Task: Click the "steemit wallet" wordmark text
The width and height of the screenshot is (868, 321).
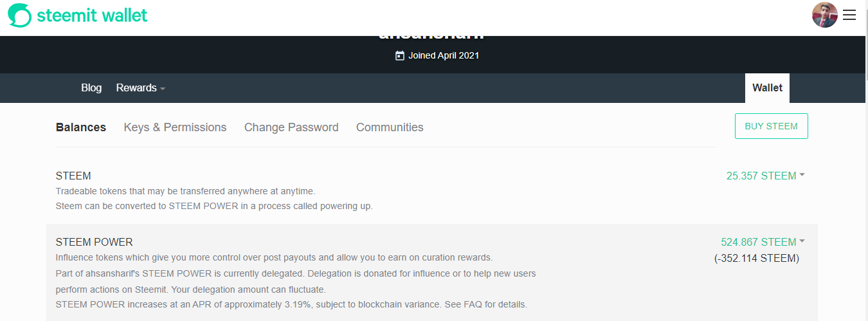Action: (93, 15)
